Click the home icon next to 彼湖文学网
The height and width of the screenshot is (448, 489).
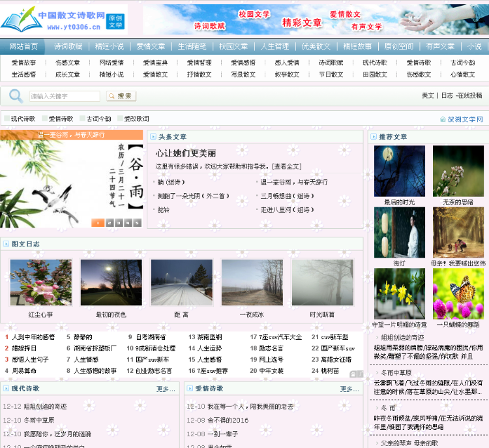click(x=443, y=119)
